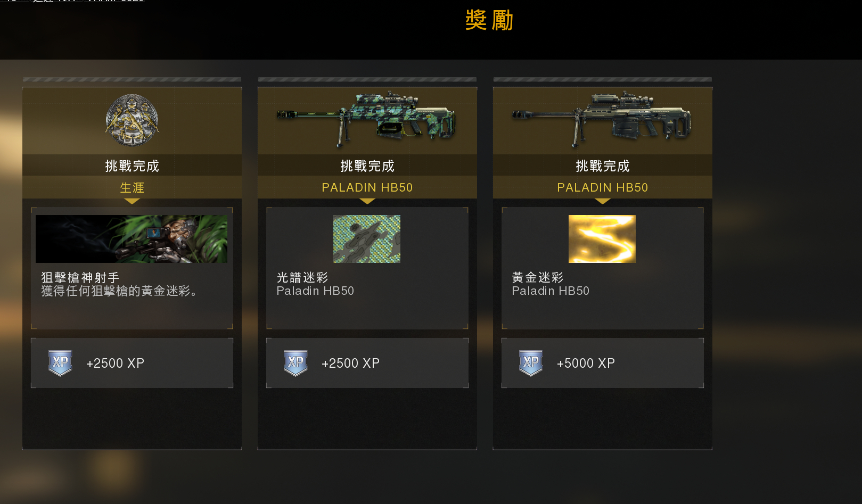
Task: Select the gold camo swatch
Action: click(602, 239)
